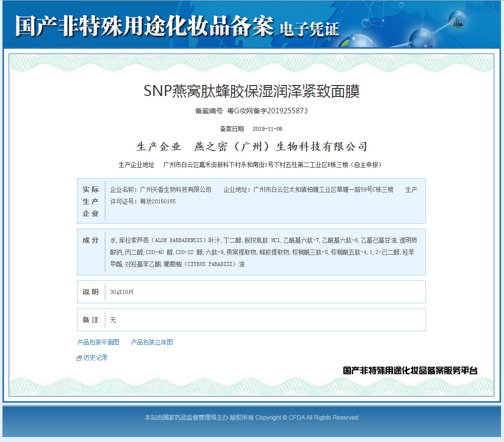504x442 pixels.
Task: Click the 说明 field value 30gX10片
Action: pos(122,292)
